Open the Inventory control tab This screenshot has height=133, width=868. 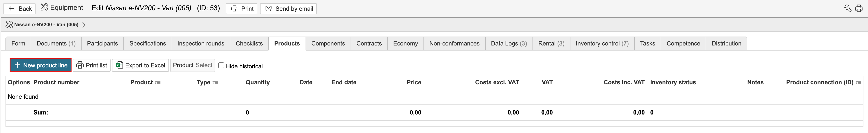[602, 43]
